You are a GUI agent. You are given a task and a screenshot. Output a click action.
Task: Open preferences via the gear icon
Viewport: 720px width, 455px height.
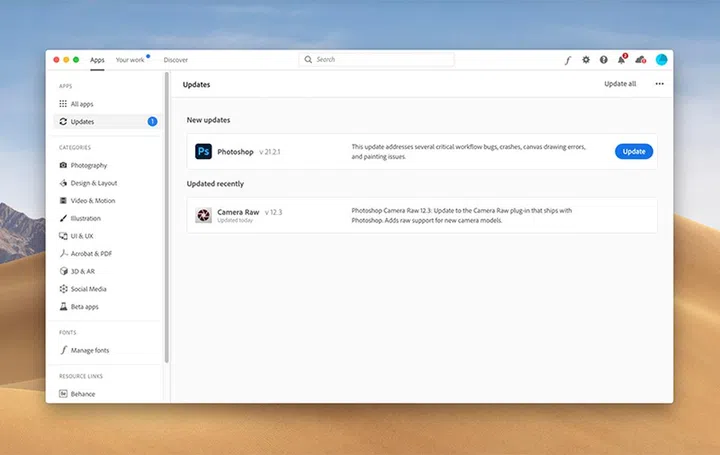point(586,60)
